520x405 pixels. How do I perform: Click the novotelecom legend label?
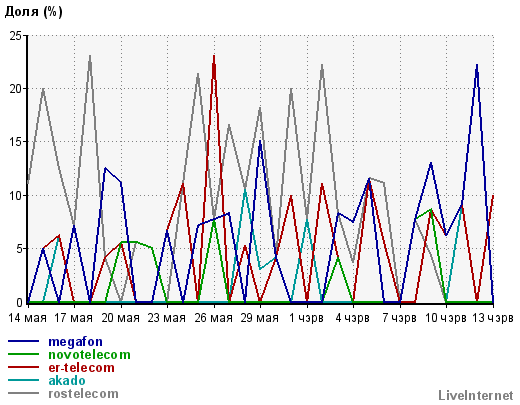click(89, 354)
